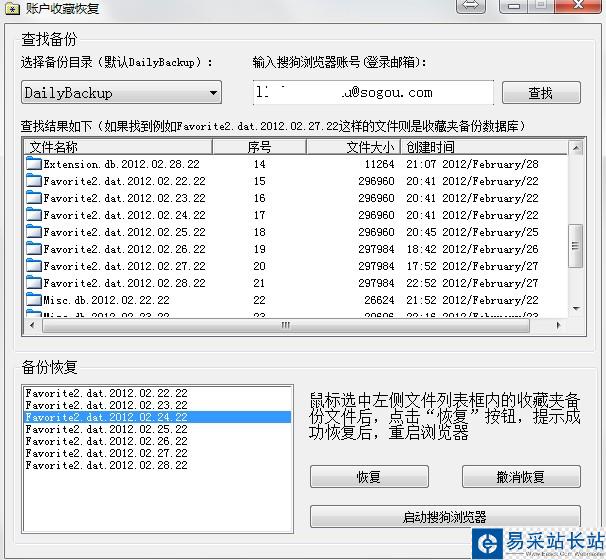Click the folder icon beside Misc.db.2012.02.22.22
Viewport: 606px width, 560px height.
(x=34, y=300)
